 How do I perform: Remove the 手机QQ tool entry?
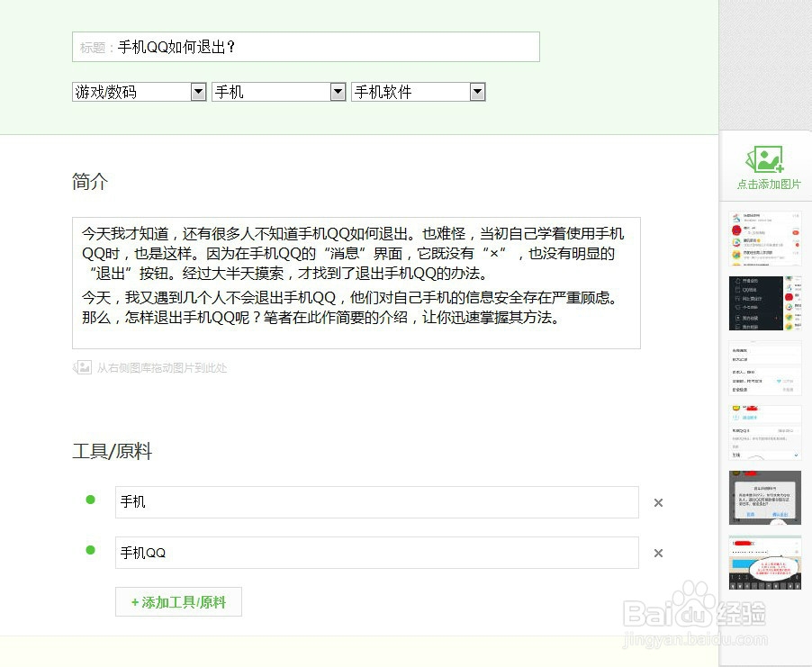(x=658, y=553)
